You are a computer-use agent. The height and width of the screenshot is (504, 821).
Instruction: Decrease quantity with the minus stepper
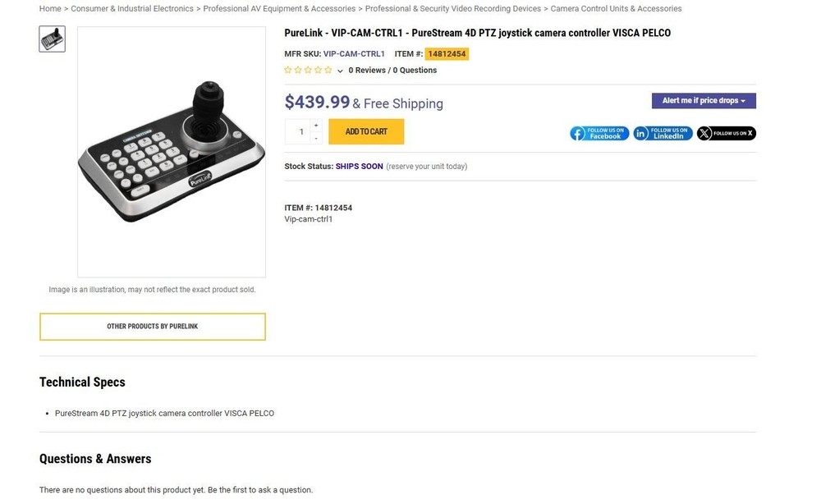point(315,137)
